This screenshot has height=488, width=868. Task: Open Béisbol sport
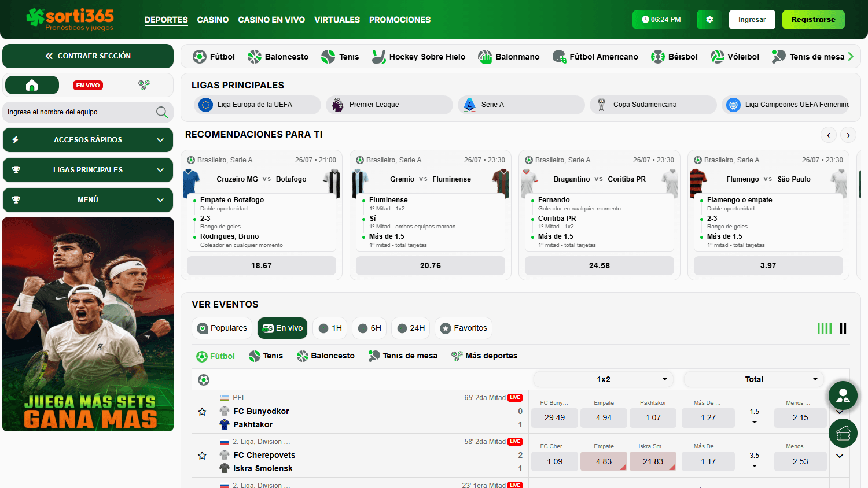tap(674, 57)
